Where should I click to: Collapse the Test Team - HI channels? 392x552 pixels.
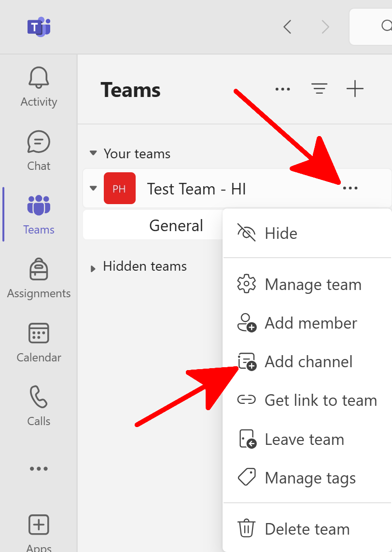(x=93, y=188)
